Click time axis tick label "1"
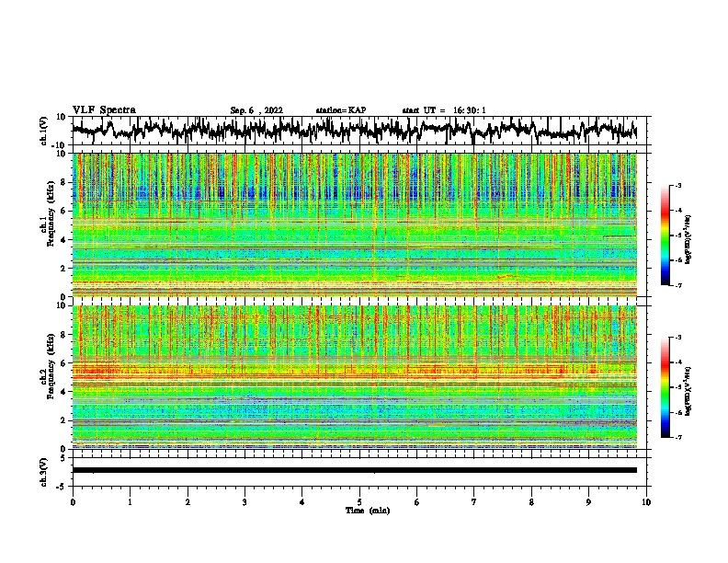The width and height of the screenshot is (728, 563). 130,502
